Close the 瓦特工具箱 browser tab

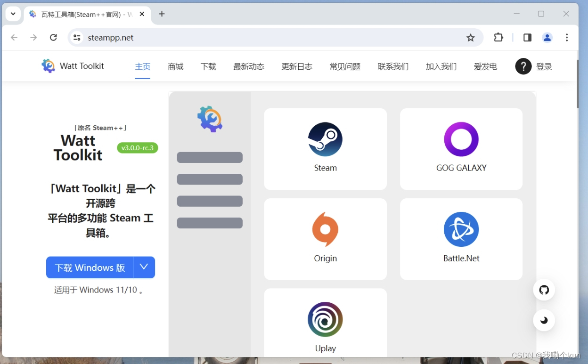pyautogui.click(x=142, y=14)
